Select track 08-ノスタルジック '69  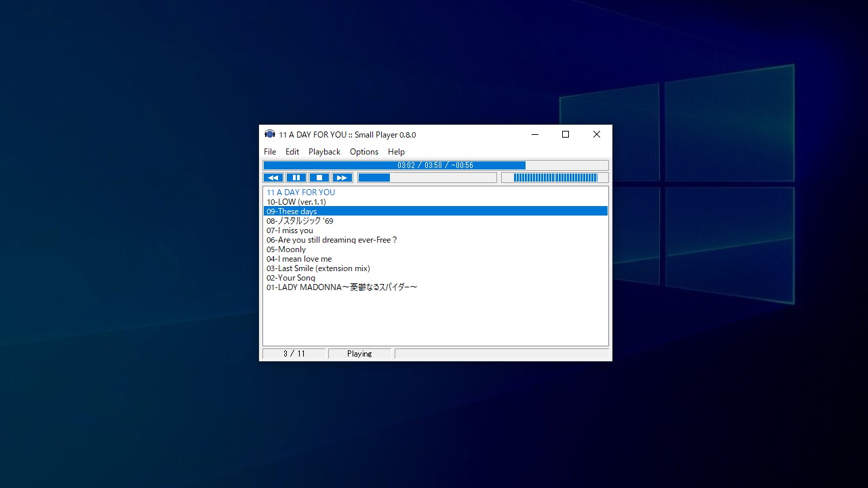[x=435, y=221]
